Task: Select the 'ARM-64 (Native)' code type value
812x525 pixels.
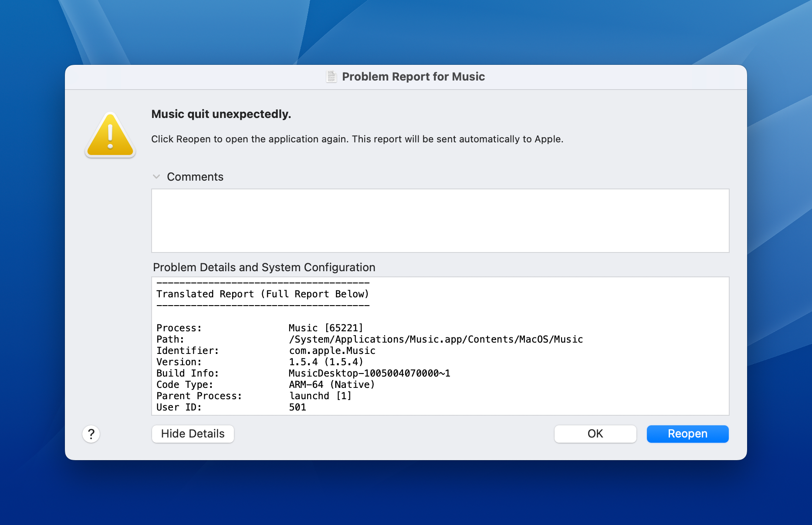Action: 332,384
